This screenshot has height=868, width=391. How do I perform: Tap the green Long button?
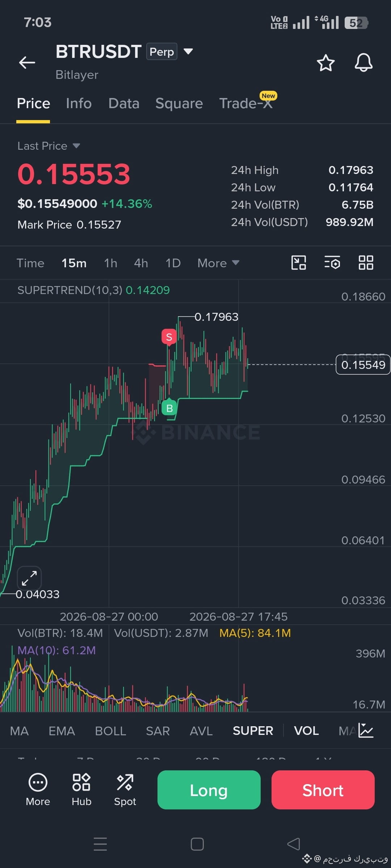[209, 790]
